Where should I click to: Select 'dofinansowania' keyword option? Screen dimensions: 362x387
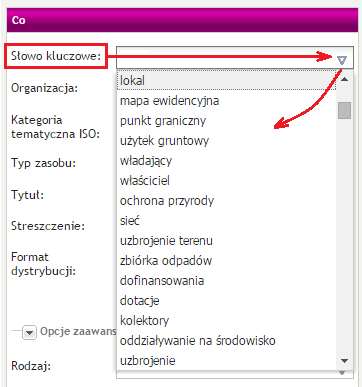(227, 280)
